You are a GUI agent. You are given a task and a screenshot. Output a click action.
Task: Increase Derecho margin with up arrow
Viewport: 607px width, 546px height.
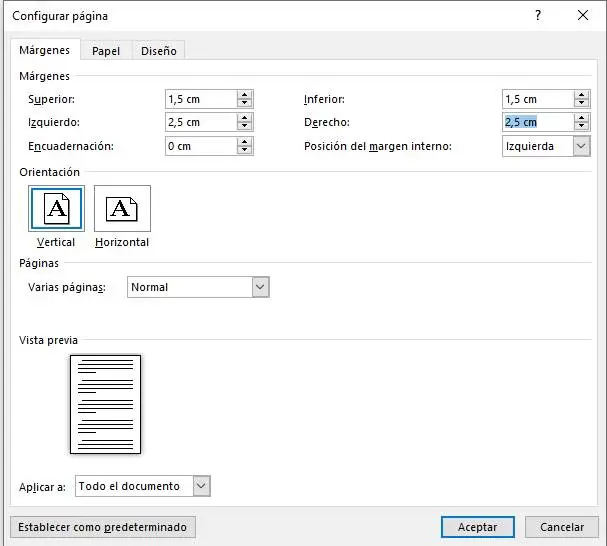[x=581, y=118]
